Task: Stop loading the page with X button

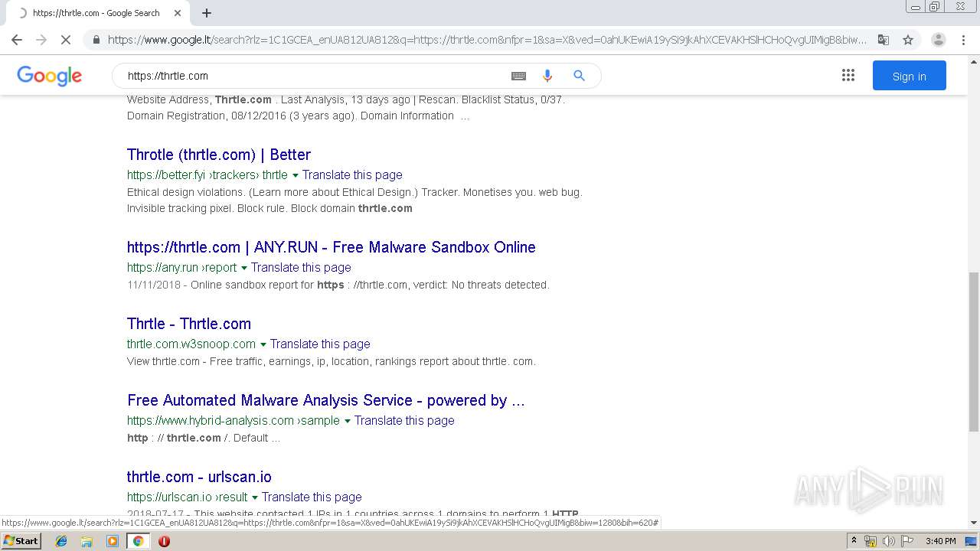Action: (66, 40)
